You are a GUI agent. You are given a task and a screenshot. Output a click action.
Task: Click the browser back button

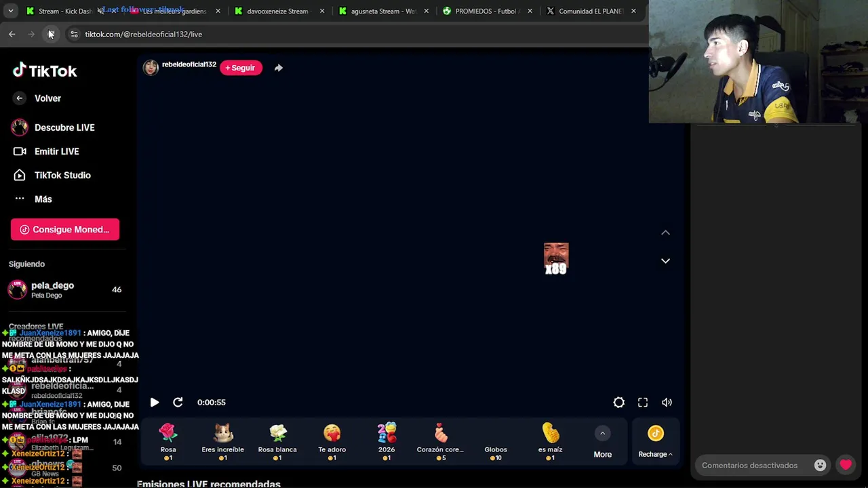(x=12, y=34)
